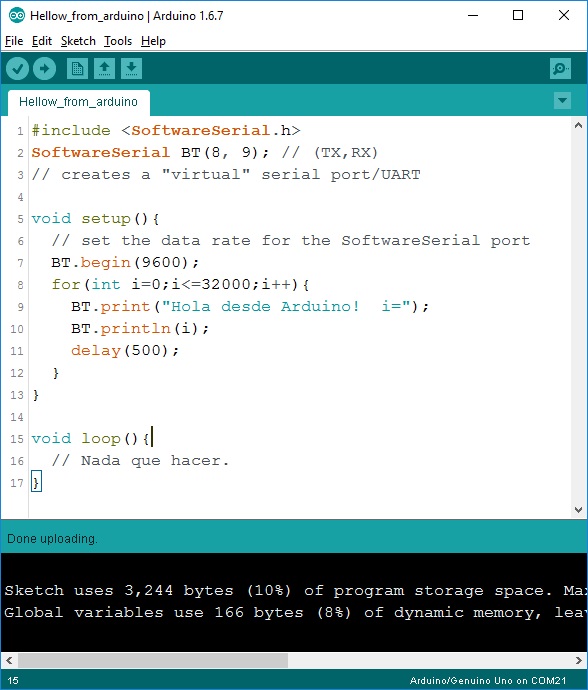Select the Hellow_from_arduino tab
Image resolution: width=588 pixels, height=690 pixels.
[x=78, y=102]
